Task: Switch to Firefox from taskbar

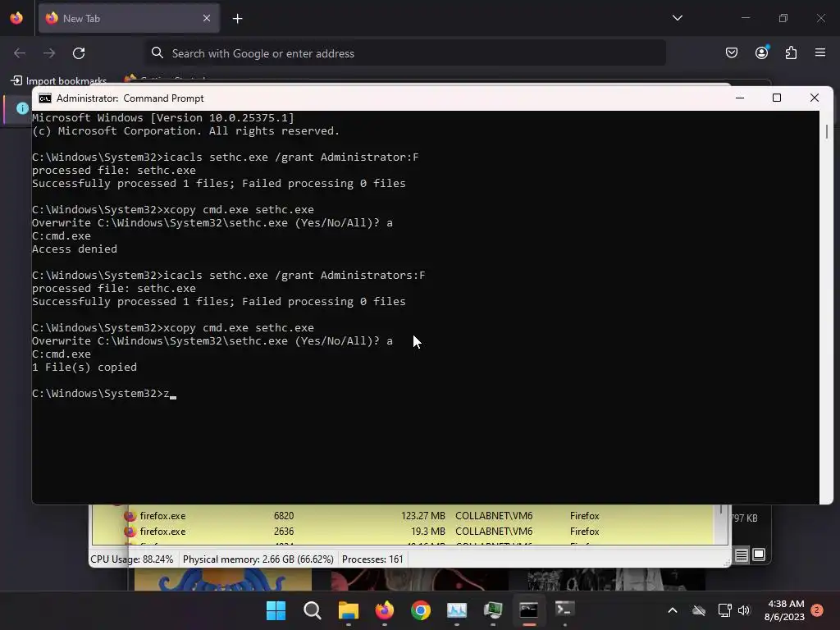Action: coord(385,610)
